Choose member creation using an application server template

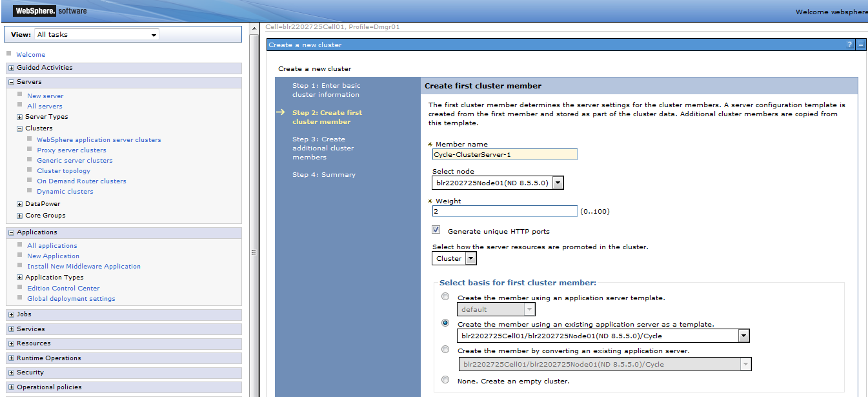coord(445,296)
